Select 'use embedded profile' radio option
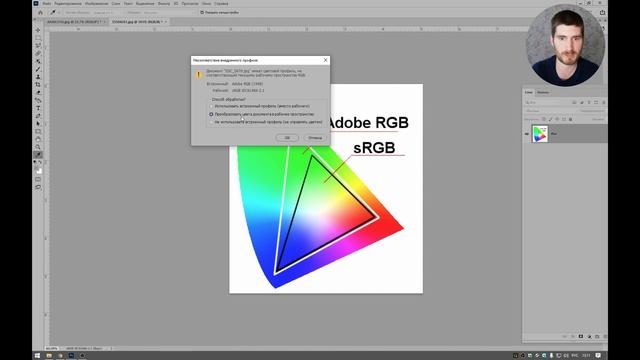 click(x=211, y=106)
